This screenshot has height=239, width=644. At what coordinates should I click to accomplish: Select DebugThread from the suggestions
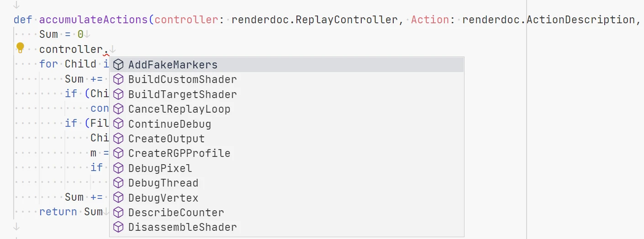163,183
